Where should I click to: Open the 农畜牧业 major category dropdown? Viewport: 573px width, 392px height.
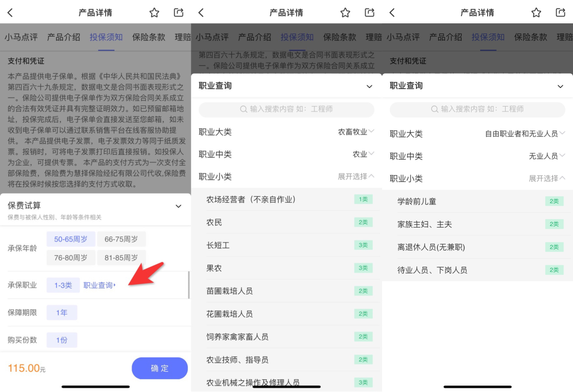click(356, 132)
